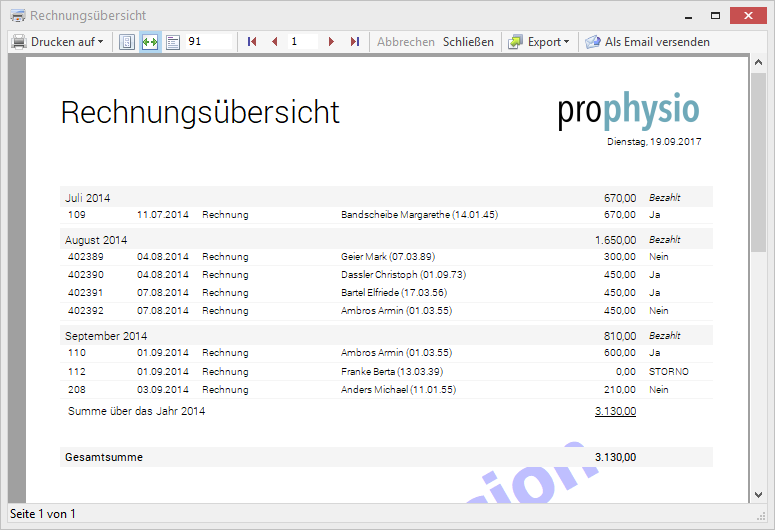The image size is (775, 530).
Task: Go to the previous page
Action: (274, 42)
